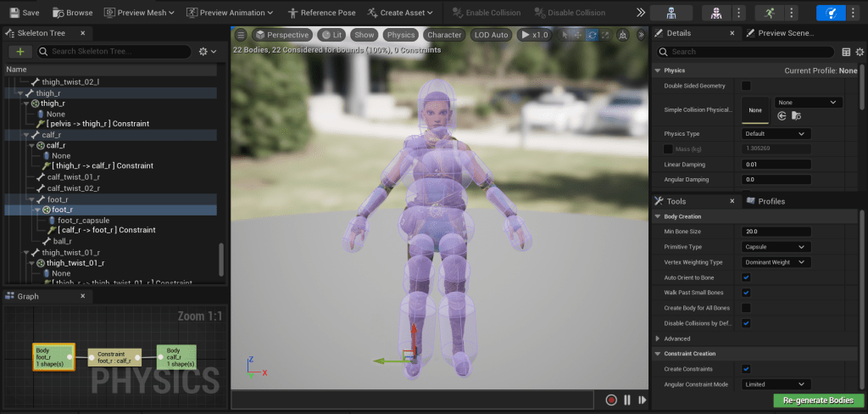Click browse to asset icon in Details

point(797,116)
